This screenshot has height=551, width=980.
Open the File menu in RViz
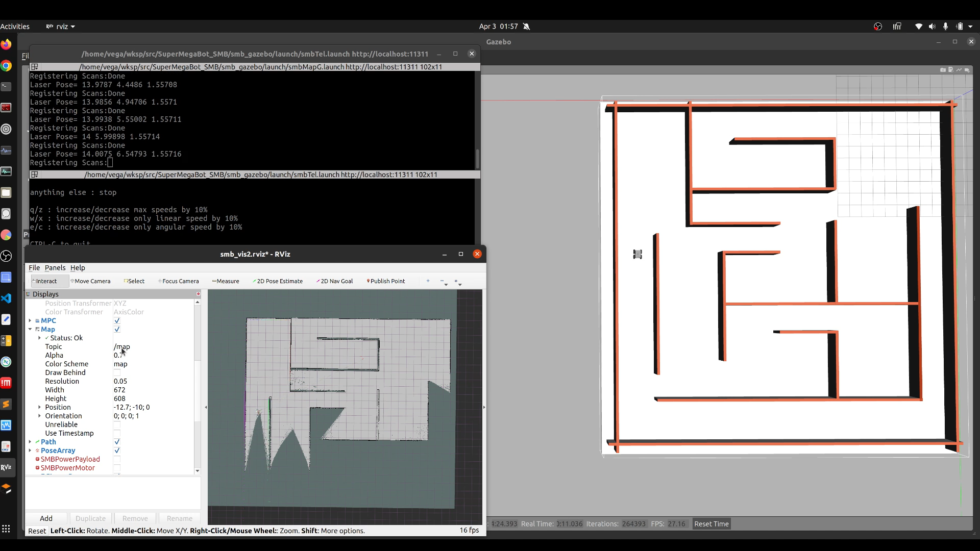point(34,268)
